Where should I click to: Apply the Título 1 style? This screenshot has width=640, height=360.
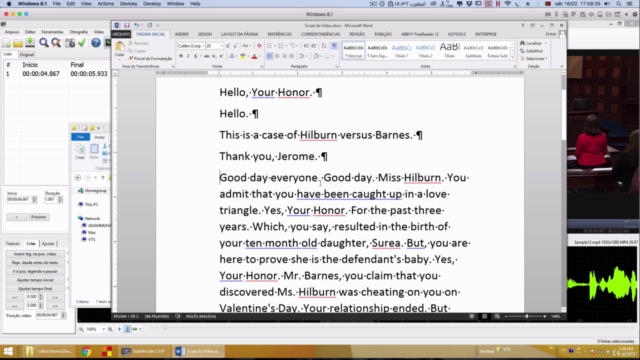point(402,51)
